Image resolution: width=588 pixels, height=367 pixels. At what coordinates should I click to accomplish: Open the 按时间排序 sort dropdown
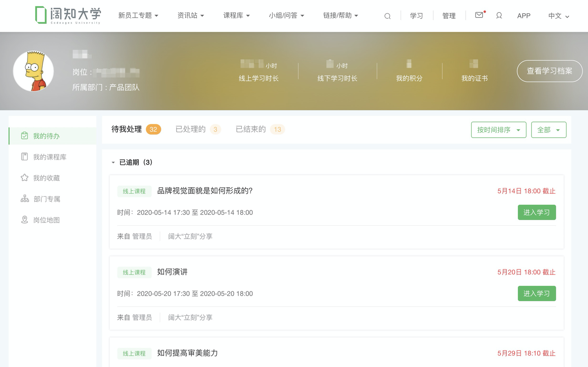(499, 130)
